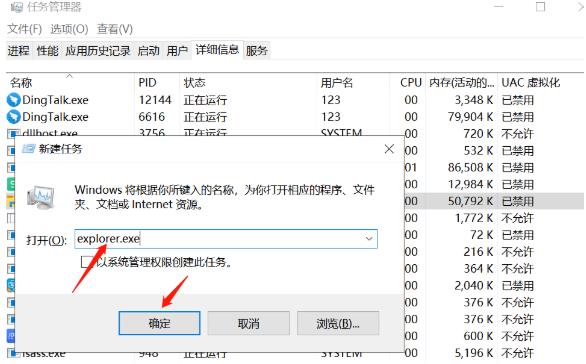586x364 pixels.
Task: Click PID 6616 cell
Action: pyautogui.click(x=151, y=117)
